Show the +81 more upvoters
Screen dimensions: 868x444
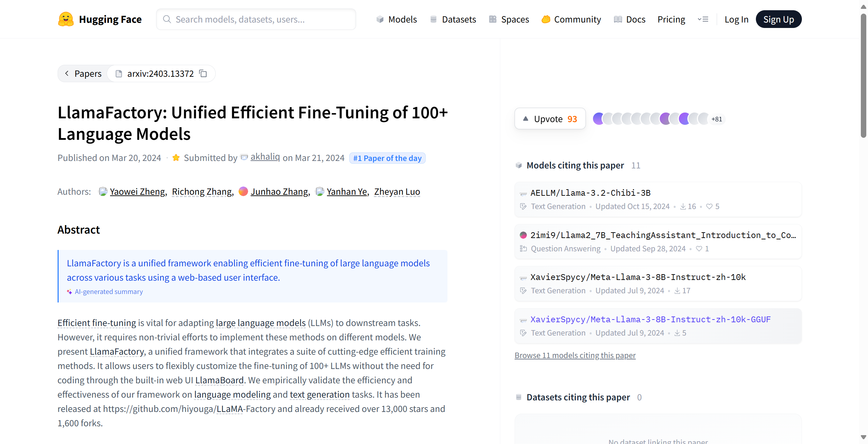point(717,119)
